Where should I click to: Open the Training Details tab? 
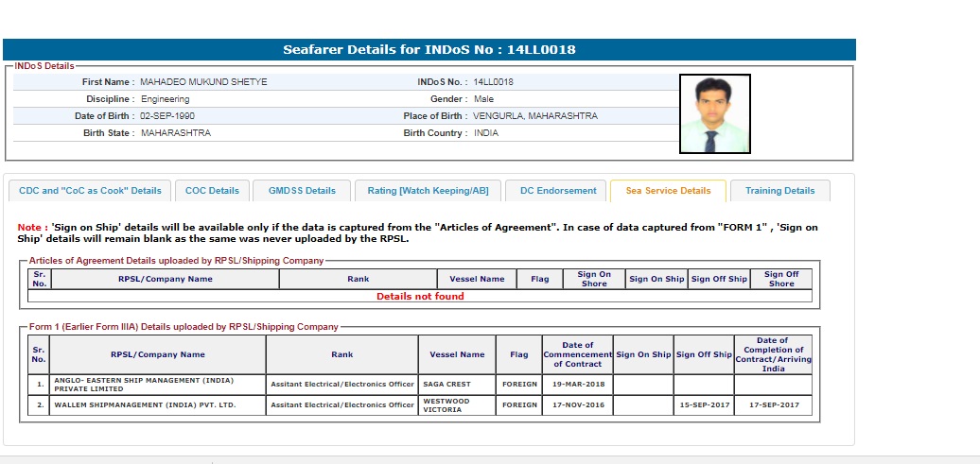779,191
